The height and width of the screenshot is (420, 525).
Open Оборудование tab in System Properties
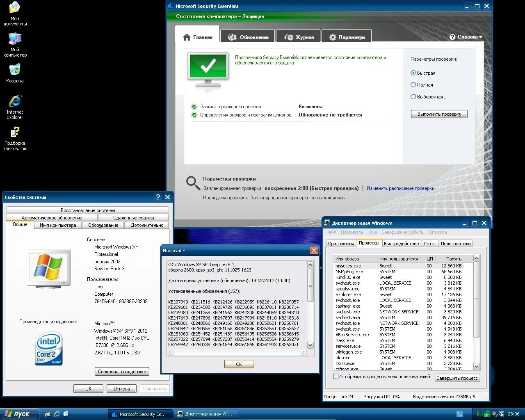click(x=103, y=225)
